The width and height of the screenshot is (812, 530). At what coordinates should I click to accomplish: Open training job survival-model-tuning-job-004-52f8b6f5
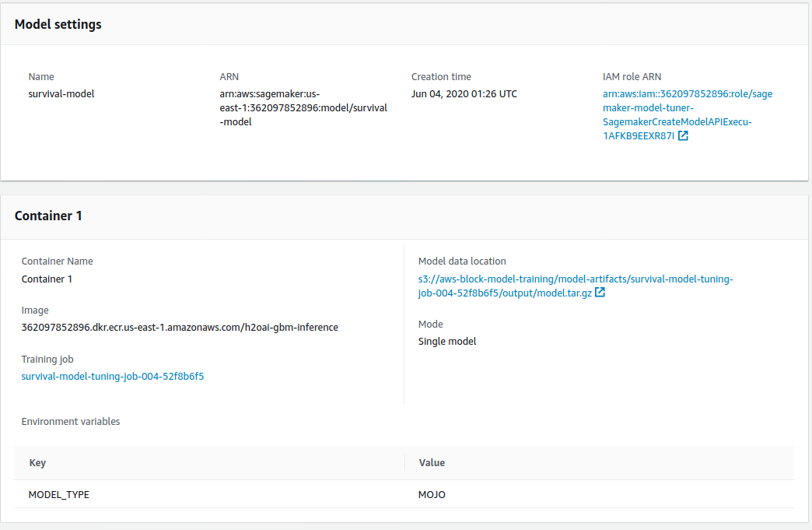(112, 376)
